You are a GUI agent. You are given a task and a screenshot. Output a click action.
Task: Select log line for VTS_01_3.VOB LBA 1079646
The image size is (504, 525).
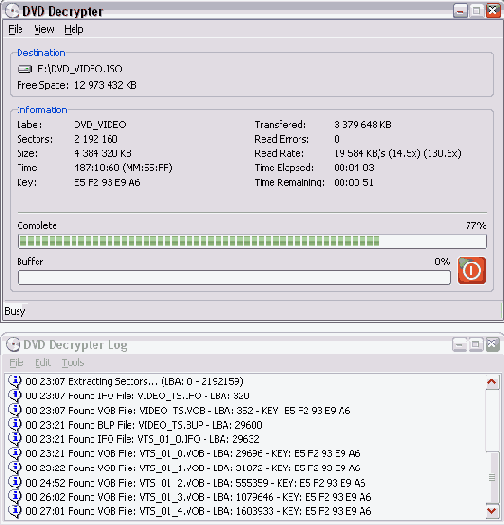(198, 497)
